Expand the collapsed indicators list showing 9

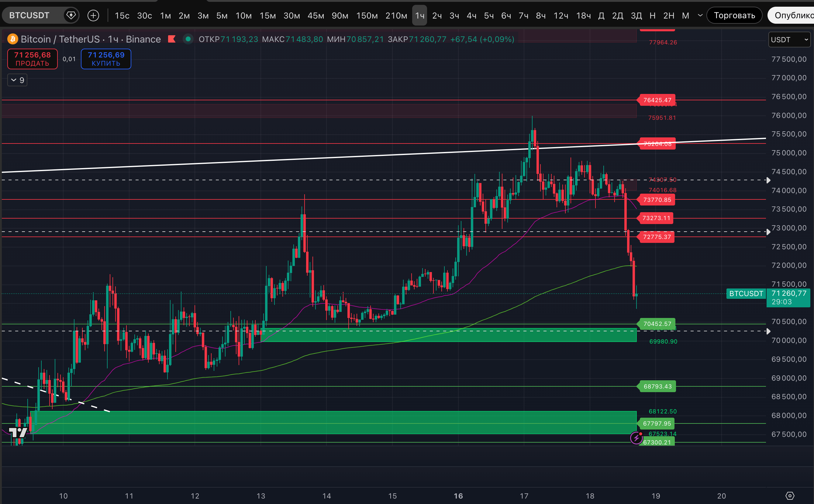17,80
